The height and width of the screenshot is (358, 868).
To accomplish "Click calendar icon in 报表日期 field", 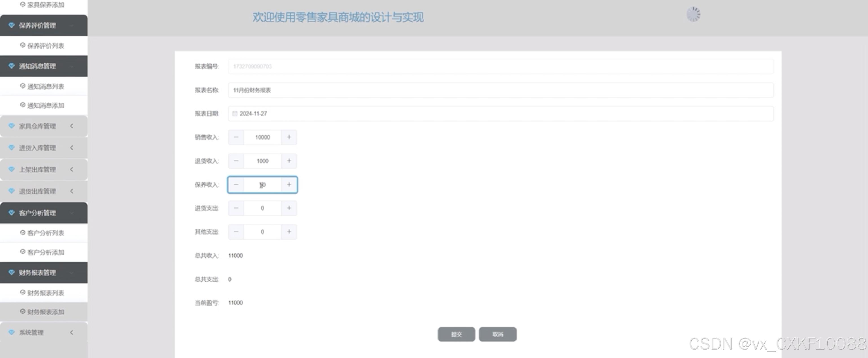I will [235, 114].
